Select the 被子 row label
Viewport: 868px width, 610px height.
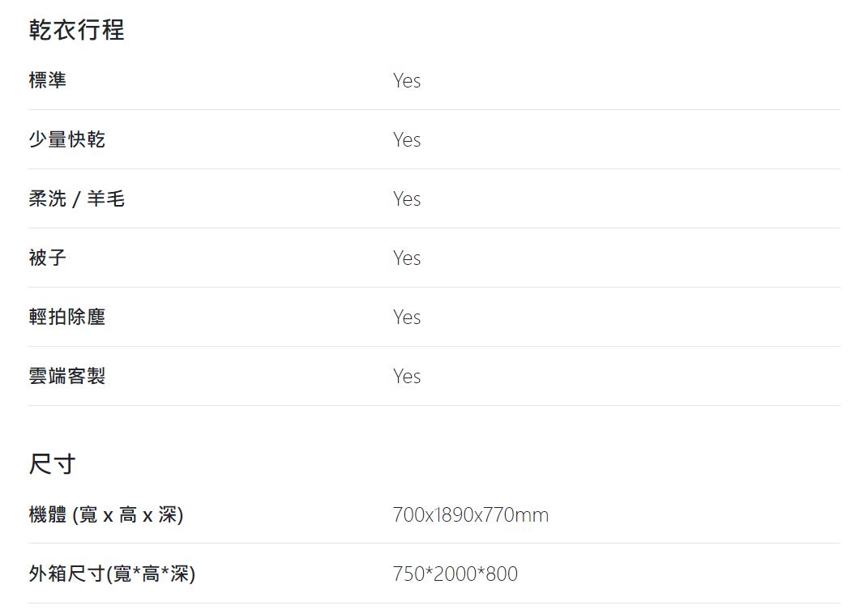pos(48,258)
